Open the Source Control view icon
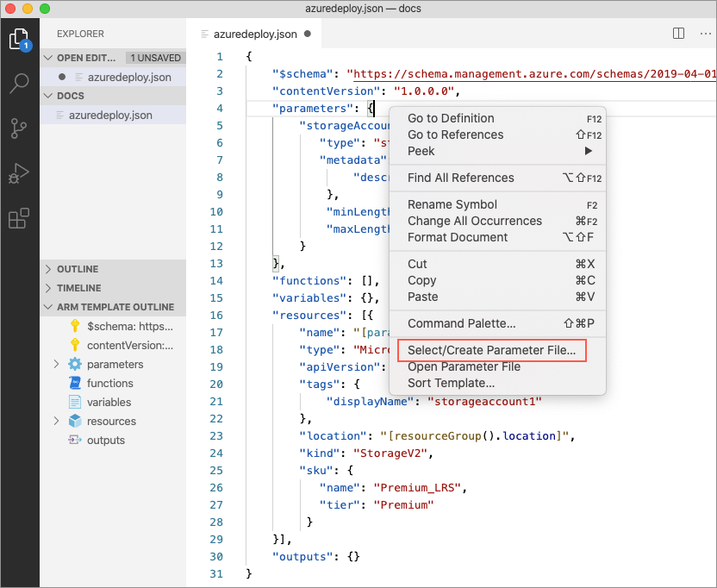The width and height of the screenshot is (717, 588). 19,128
